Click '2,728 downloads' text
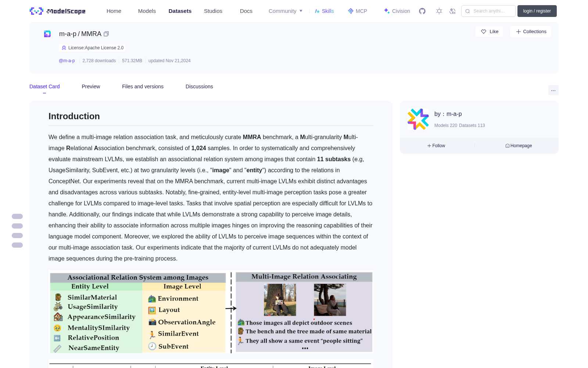This screenshot has width=588, height=368. point(99,61)
